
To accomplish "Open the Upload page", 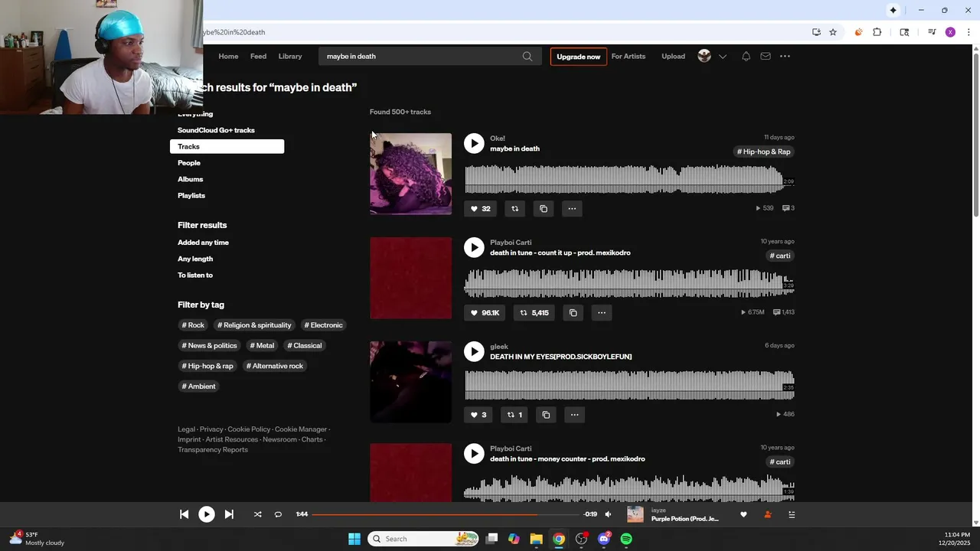I will coord(674,57).
